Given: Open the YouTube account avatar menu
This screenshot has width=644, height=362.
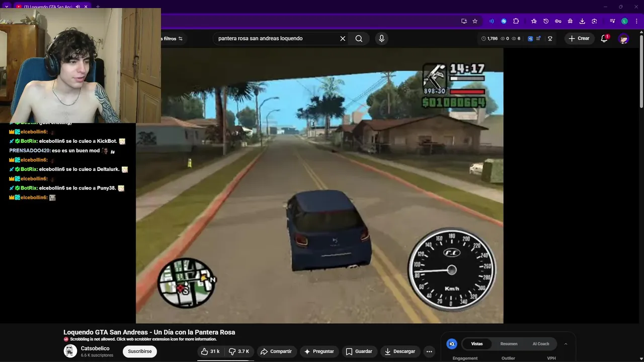Looking at the screenshot, I should click(x=623, y=38).
